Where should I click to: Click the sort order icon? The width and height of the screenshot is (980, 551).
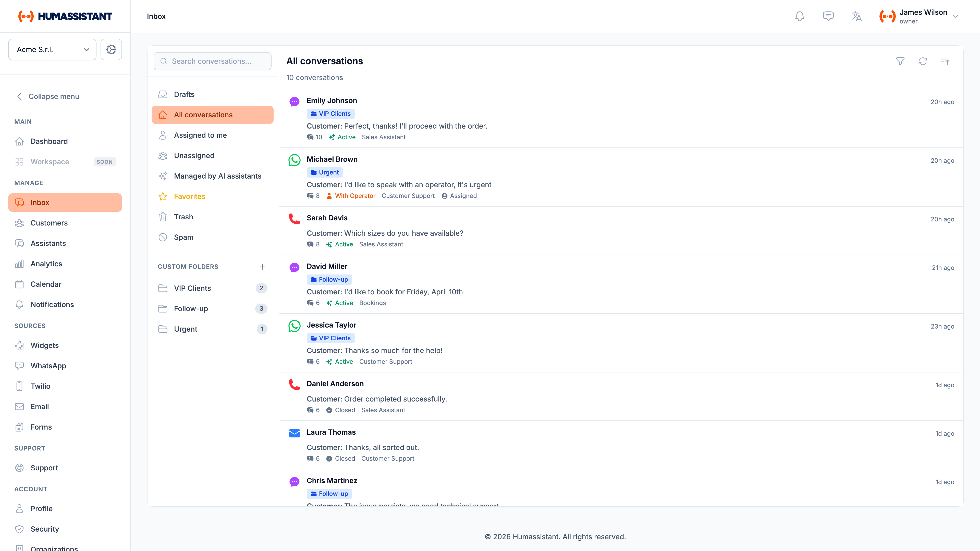pyautogui.click(x=945, y=61)
